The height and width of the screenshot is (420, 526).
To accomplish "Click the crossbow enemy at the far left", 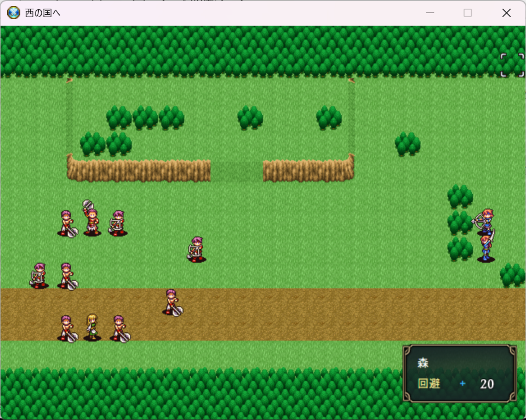I will pyautogui.click(x=39, y=275).
